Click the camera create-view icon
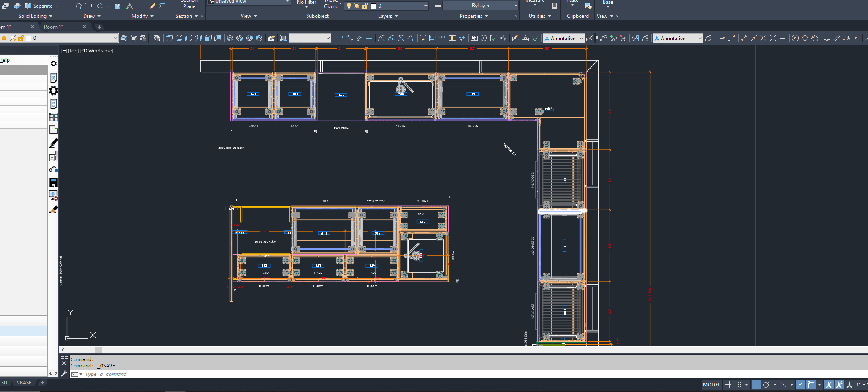The height and width of the screenshot is (392, 868). click(x=271, y=38)
